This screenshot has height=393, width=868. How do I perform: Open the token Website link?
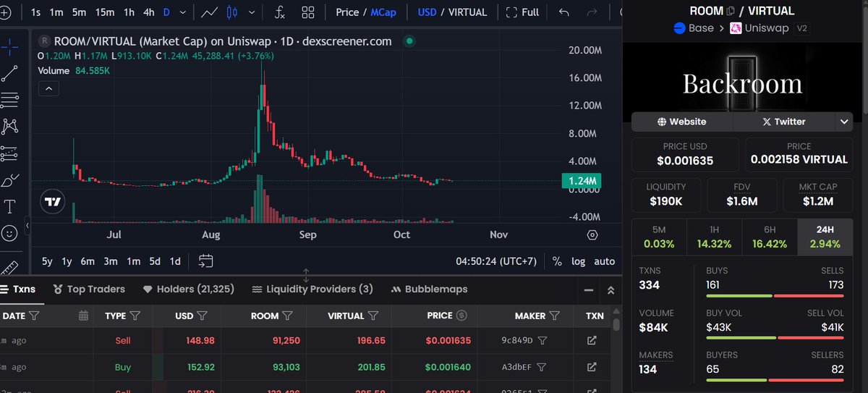coord(682,122)
